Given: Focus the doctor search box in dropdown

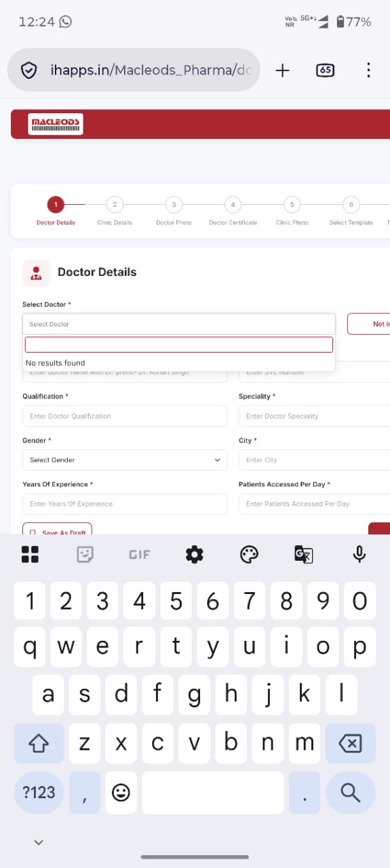Looking at the screenshot, I should coord(179,344).
